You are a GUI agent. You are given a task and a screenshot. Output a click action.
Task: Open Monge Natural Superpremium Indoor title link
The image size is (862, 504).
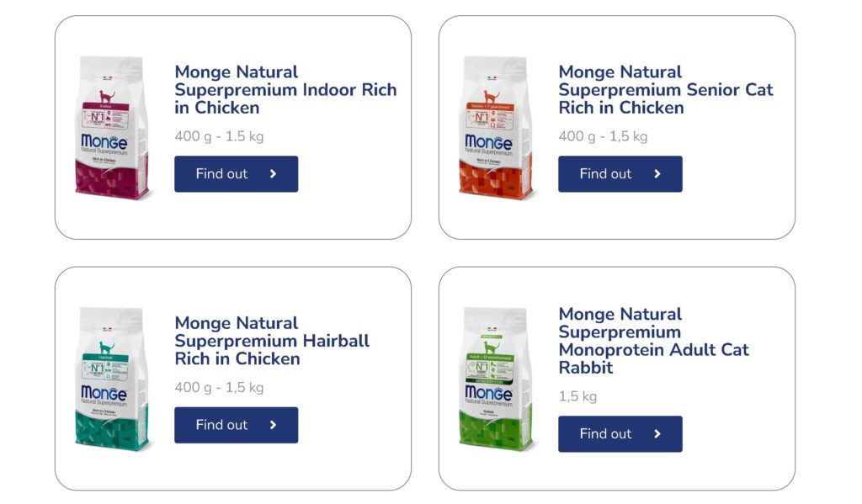click(285, 90)
